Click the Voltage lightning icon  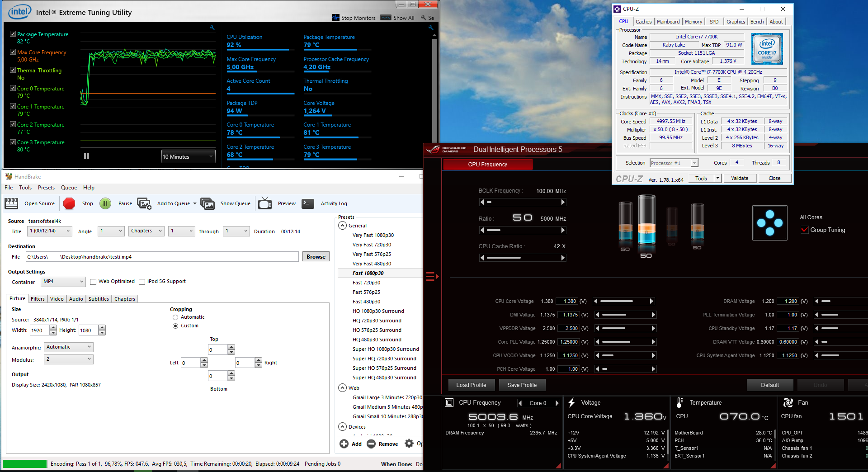(x=571, y=402)
